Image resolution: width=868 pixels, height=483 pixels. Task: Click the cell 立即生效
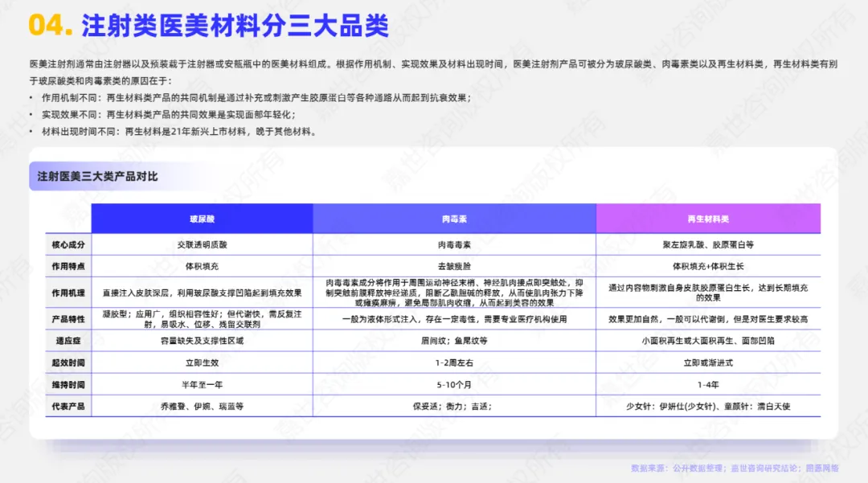[x=202, y=363]
